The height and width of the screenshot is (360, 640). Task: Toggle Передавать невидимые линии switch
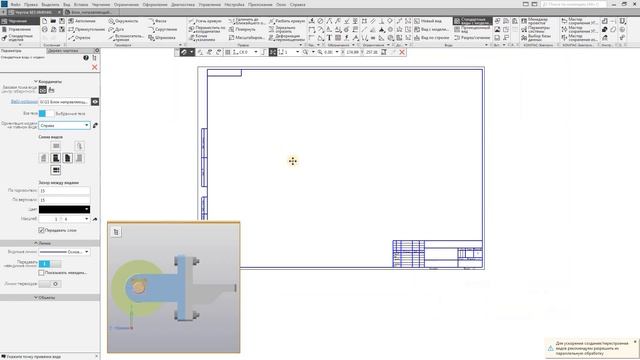50,264
